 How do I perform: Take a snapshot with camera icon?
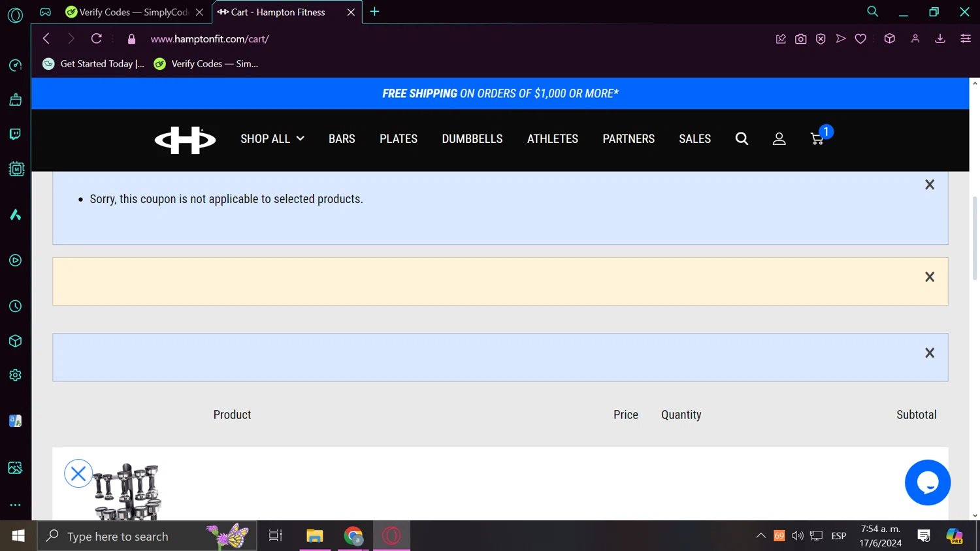(x=800, y=39)
